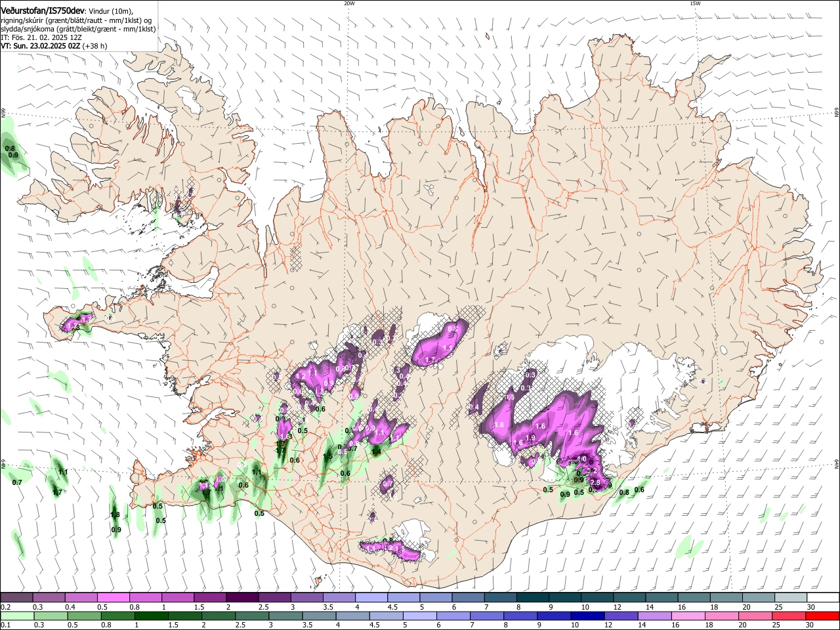Screen dimensions: 840x630
Task: Click the 'Vindur (10m)' label
Action: pyautogui.click(x=112, y=11)
